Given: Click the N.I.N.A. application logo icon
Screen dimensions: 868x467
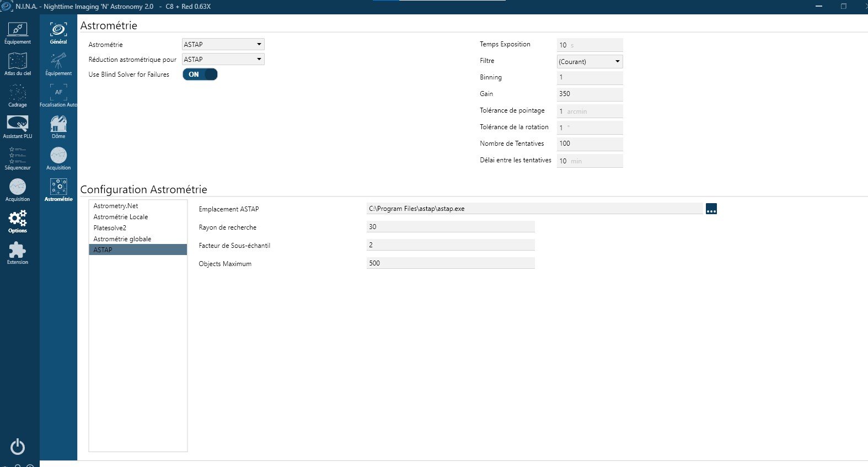Looking at the screenshot, I should [x=7, y=7].
